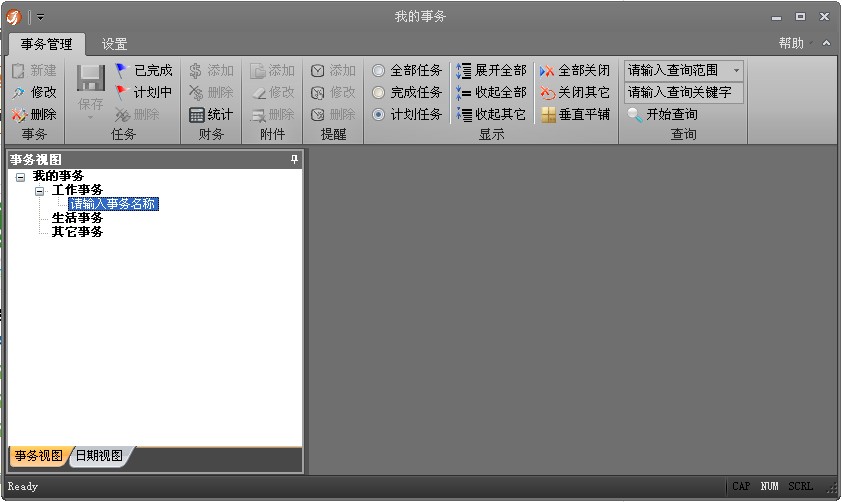842x502 pixels.
Task: Collapse the 我的事务 tree root node
Action: click(x=20, y=177)
